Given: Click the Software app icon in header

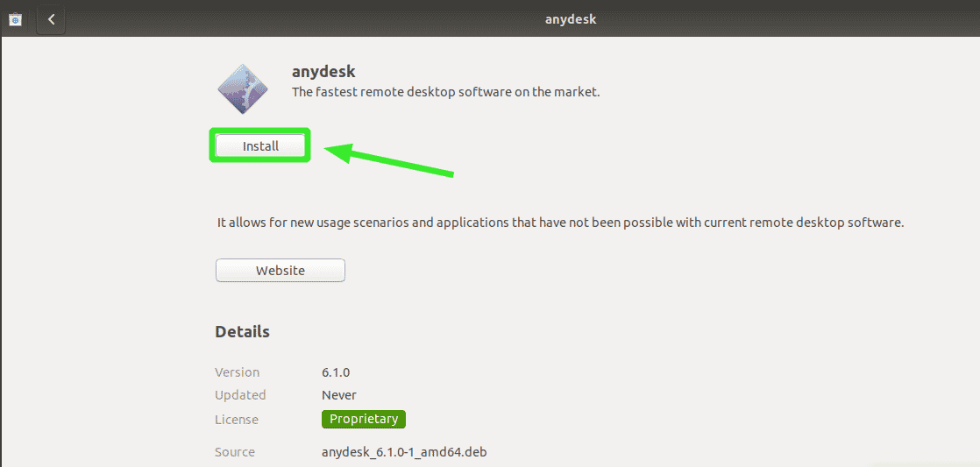Looking at the screenshot, I should click(16, 19).
